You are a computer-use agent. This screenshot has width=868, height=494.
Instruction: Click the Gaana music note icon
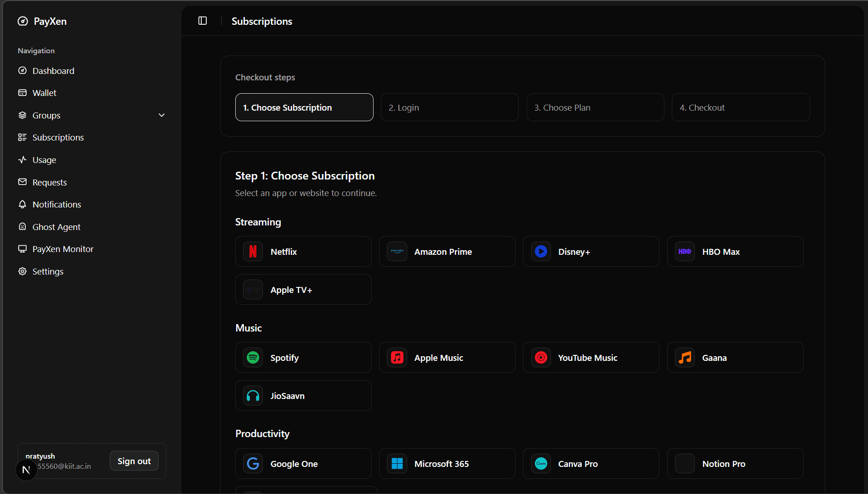pyautogui.click(x=685, y=358)
